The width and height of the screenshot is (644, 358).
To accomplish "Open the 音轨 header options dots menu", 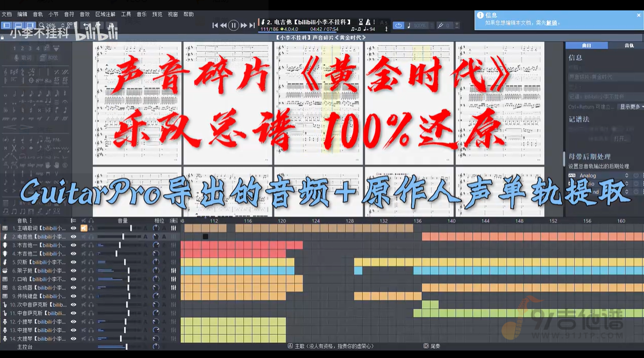I will (x=31, y=221).
